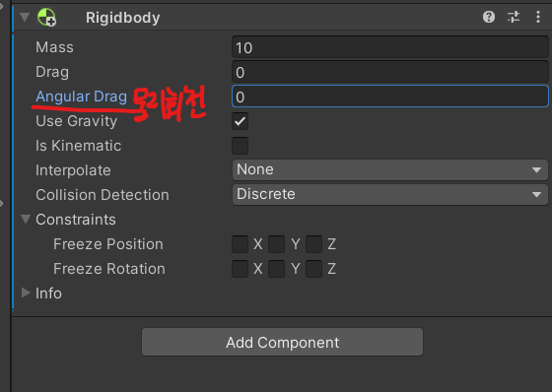The width and height of the screenshot is (552, 392).
Task: Open the Collision Detection dropdown
Action: coord(390,195)
